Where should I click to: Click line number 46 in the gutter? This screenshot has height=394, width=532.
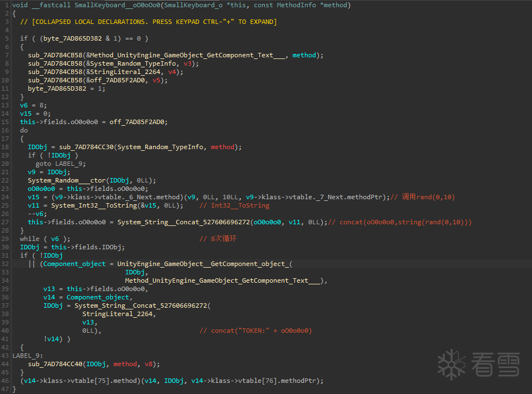point(5,381)
